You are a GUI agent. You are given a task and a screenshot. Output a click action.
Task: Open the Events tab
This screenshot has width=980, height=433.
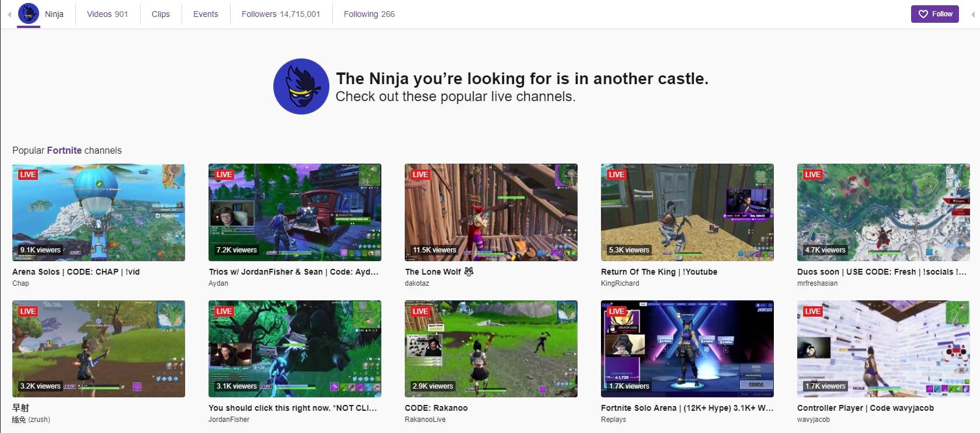pos(206,14)
